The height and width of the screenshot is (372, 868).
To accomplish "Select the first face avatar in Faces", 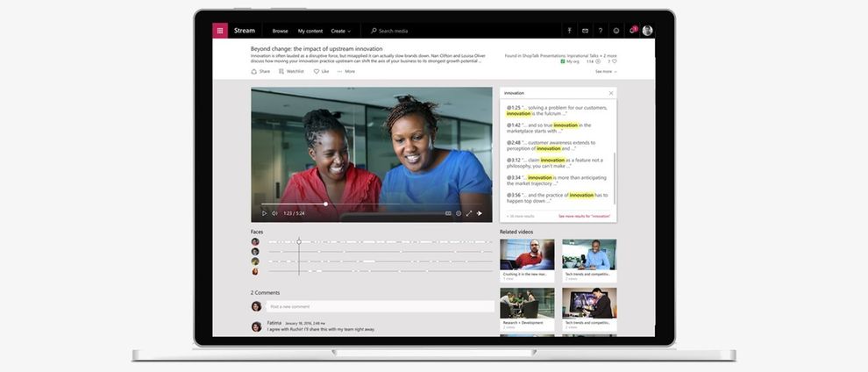I will point(255,242).
